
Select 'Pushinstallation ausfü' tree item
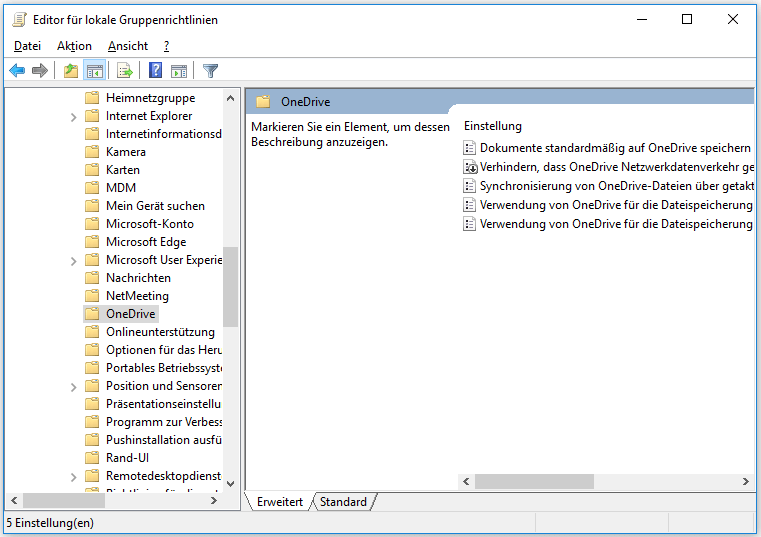click(x=164, y=440)
